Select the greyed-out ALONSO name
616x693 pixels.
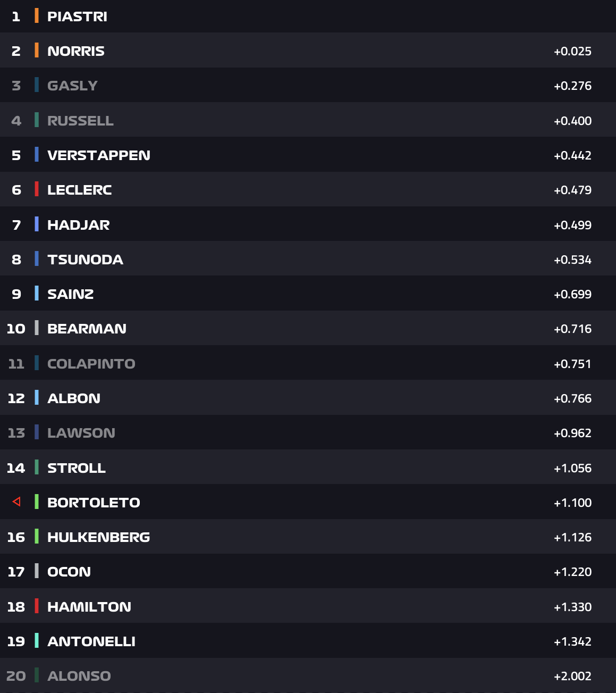tap(79, 676)
